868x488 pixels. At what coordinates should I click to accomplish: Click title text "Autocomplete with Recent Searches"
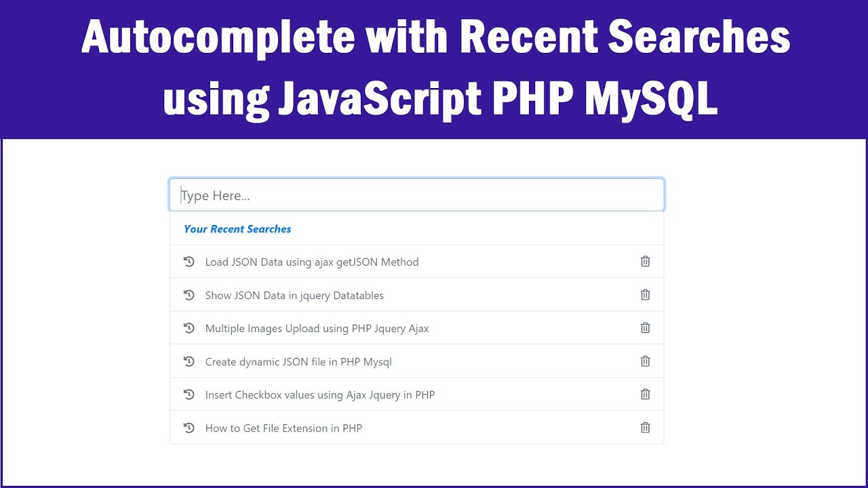click(435, 37)
